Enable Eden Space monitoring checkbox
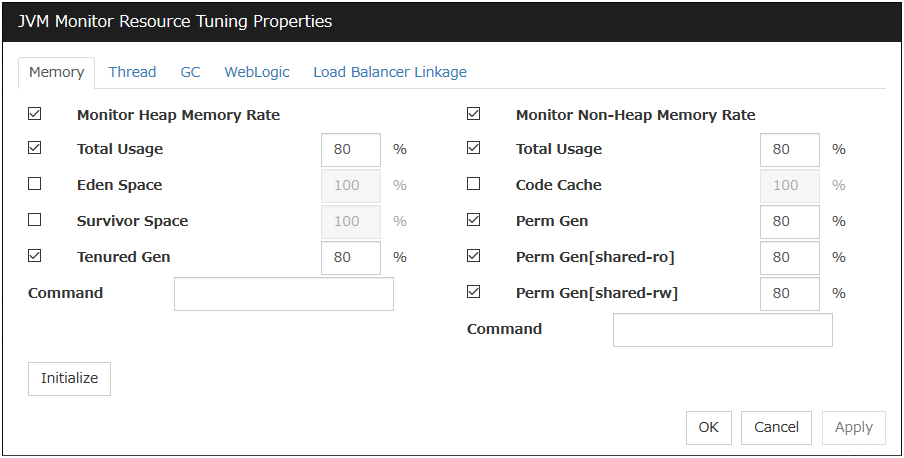Viewport: 904px width, 458px height. pos(35,184)
